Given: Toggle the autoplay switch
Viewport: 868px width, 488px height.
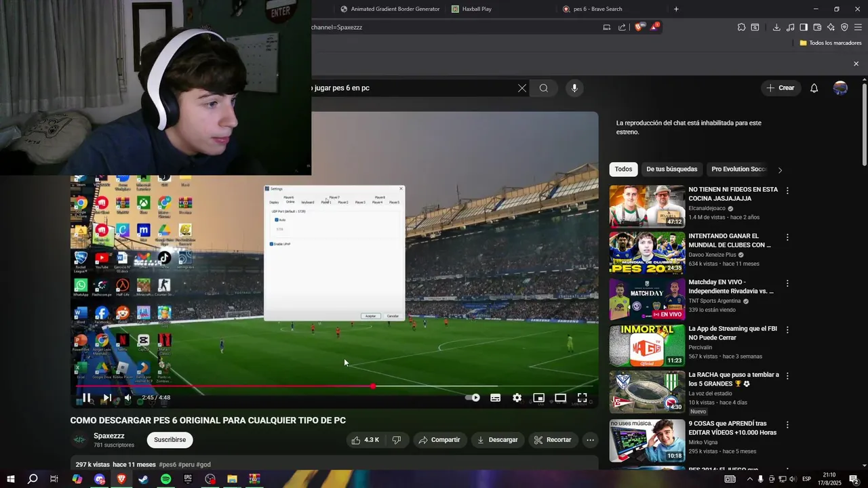Looking at the screenshot, I should click(x=473, y=398).
